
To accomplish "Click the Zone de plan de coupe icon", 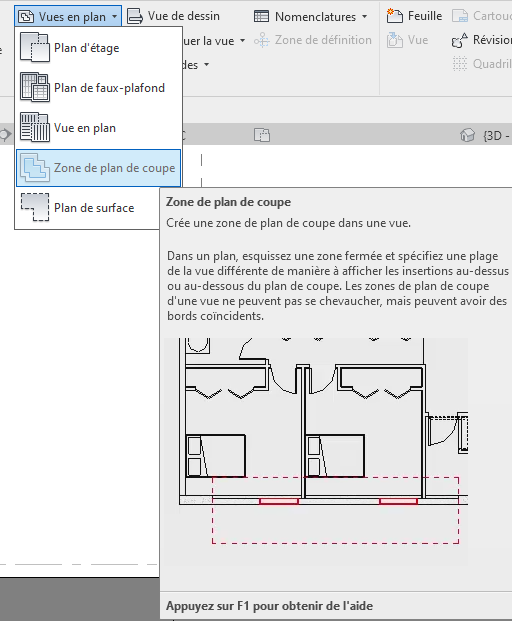I will pos(35,168).
